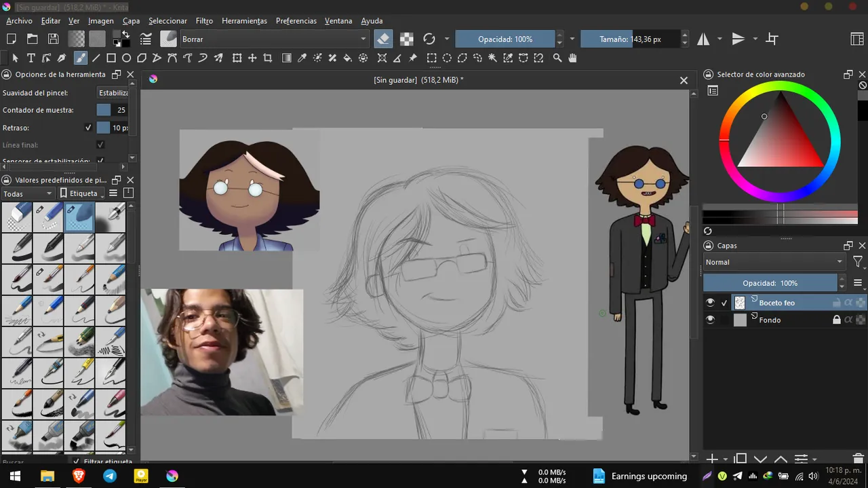Viewport: 868px width, 488px height.
Task: Select the Ellipse tool
Action: click(126, 58)
